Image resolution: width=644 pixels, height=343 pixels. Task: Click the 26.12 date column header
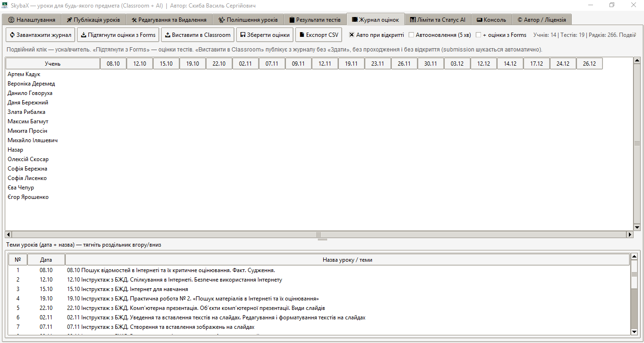click(590, 63)
